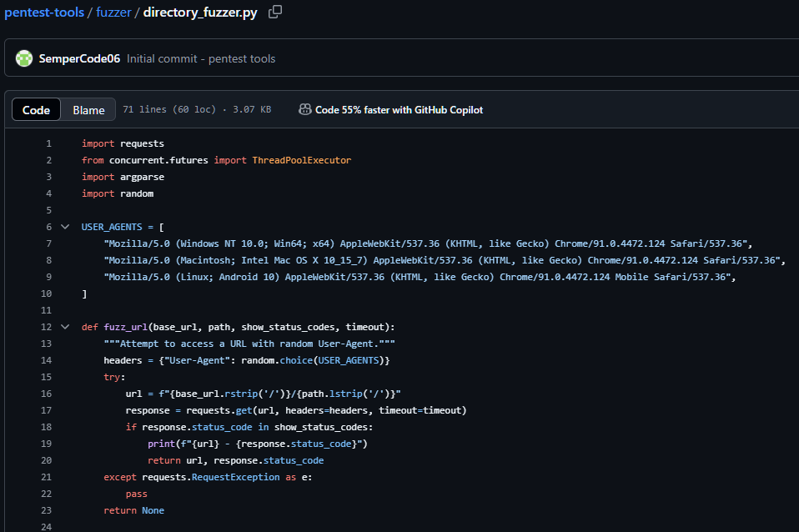Click 'return None' on line 23
Screen dimensions: 799x532
(133, 510)
